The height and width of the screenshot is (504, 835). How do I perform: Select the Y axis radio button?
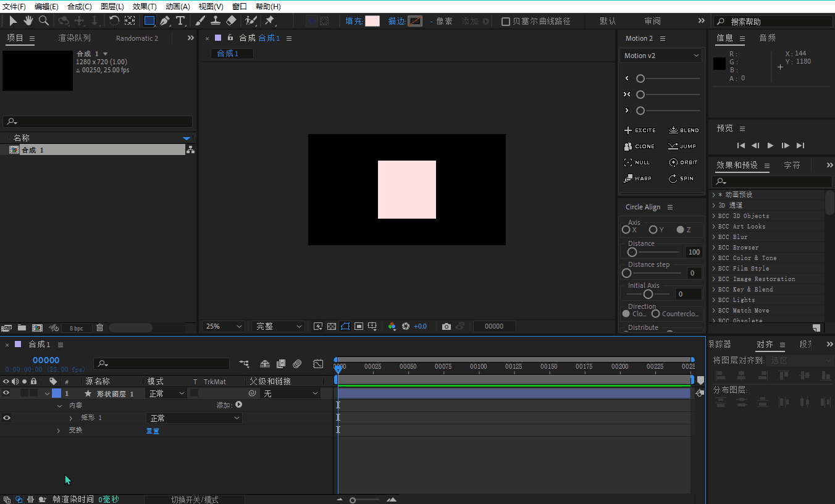[x=653, y=230]
